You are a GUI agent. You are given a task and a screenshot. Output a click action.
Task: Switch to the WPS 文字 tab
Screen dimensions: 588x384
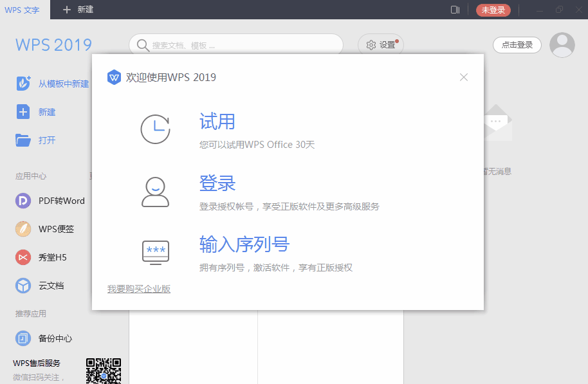pos(23,10)
